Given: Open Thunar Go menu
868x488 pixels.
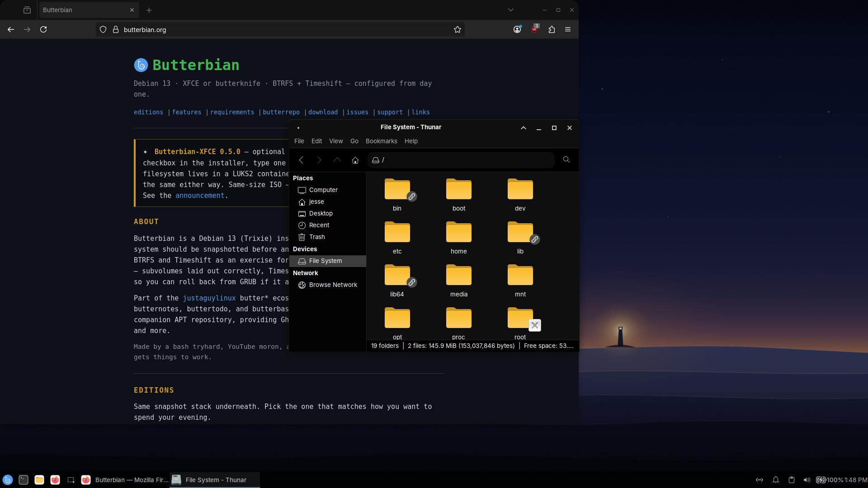Looking at the screenshot, I should pos(354,141).
